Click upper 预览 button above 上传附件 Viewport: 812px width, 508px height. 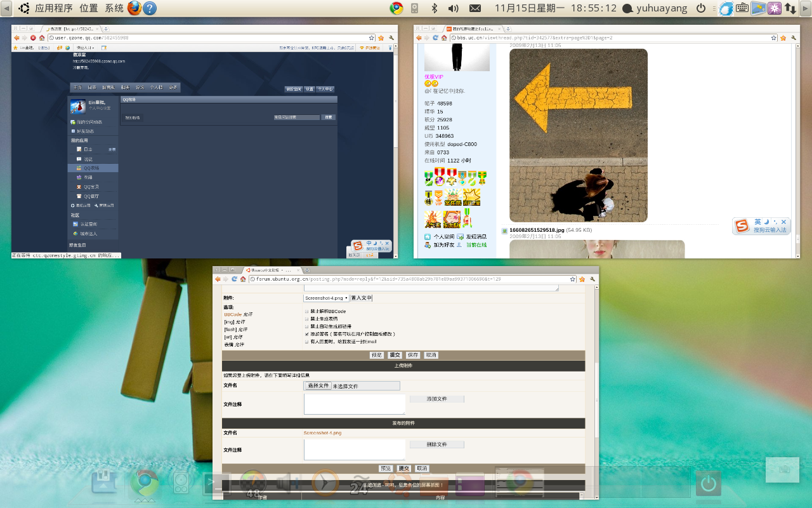[377, 355]
